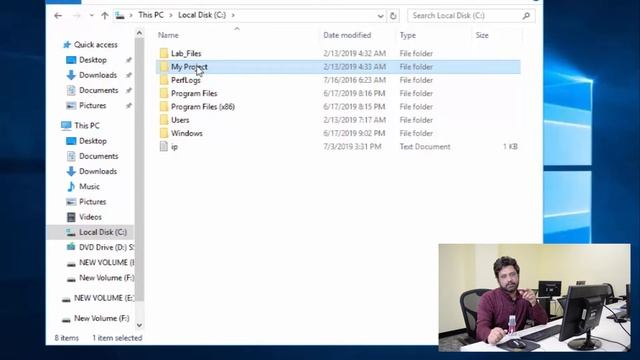
Task: Click navigation pane scroll down arrow
Action: (139, 325)
